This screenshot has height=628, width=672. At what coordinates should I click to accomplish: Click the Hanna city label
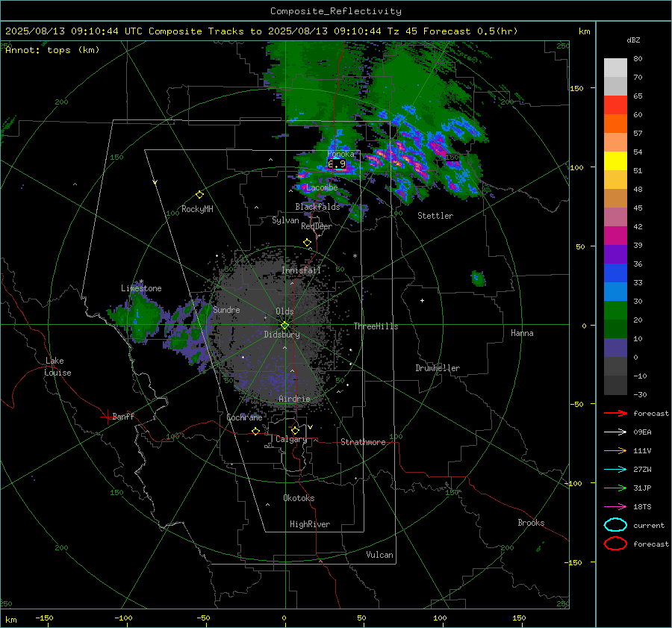tap(522, 333)
